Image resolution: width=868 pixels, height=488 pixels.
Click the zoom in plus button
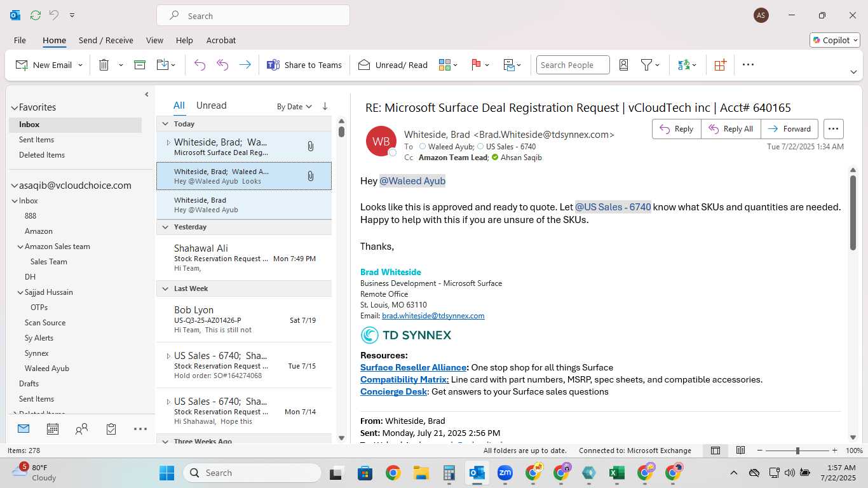tap(834, 451)
